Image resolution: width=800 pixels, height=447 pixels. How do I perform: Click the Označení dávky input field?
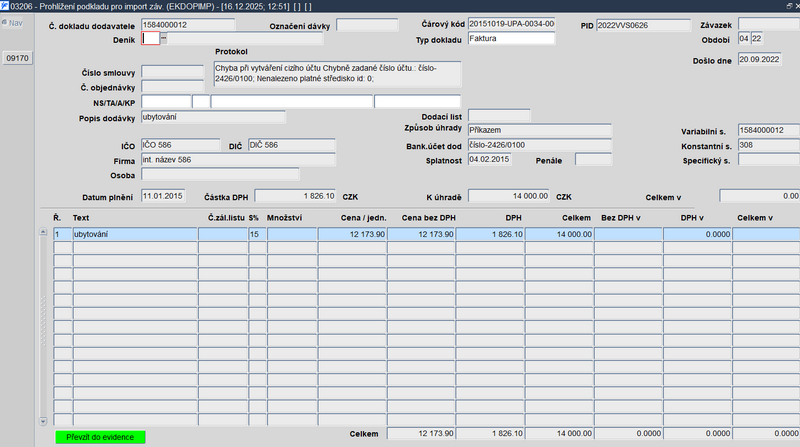pyautogui.click(x=367, y=24)
